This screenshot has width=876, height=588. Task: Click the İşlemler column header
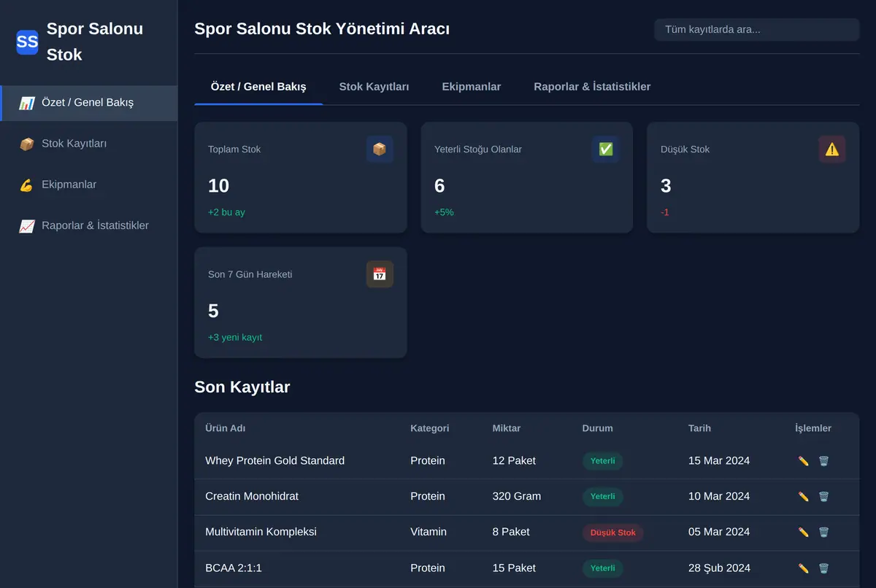click(813, 428)
